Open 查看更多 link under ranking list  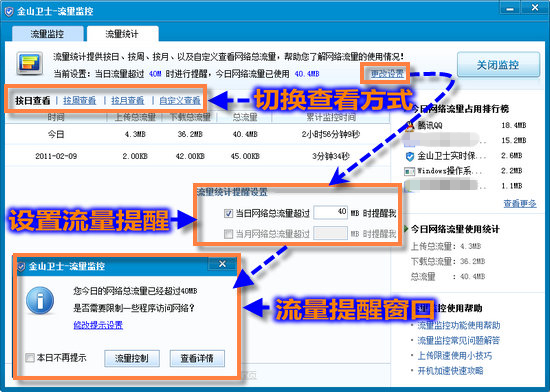[520, 204]
